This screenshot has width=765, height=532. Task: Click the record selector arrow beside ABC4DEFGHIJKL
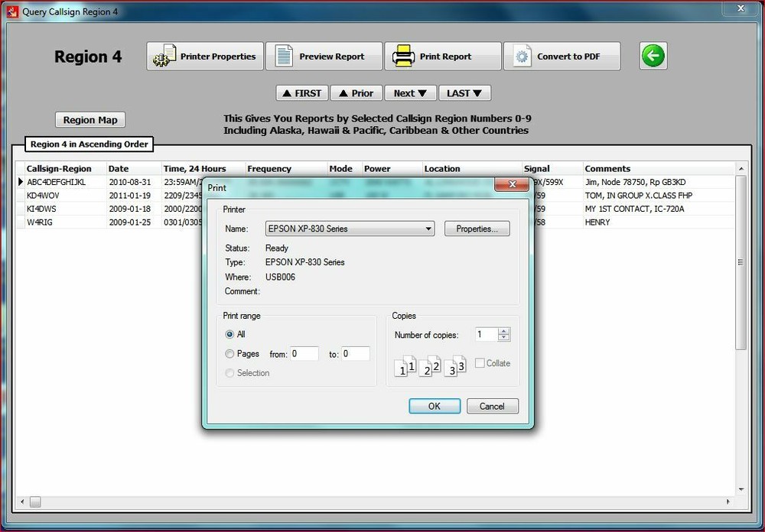pos(21,181)
